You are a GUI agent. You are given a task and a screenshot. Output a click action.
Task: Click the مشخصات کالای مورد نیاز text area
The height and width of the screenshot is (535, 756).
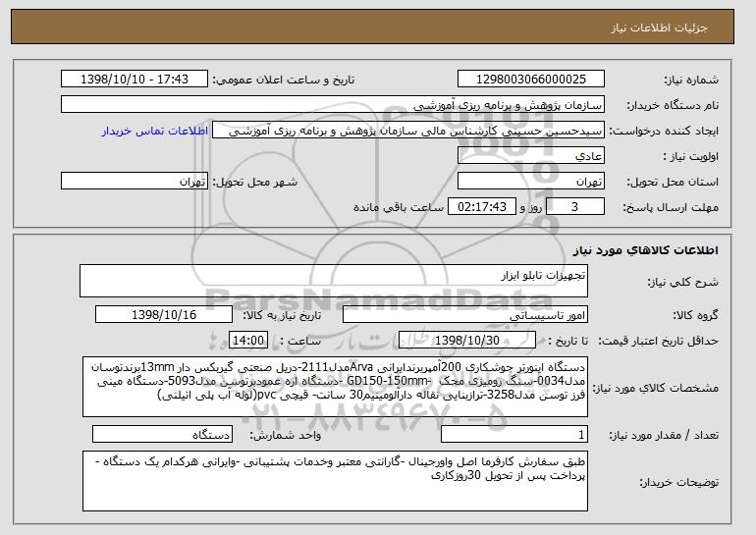pyautogui.click(x=335, y=387)
